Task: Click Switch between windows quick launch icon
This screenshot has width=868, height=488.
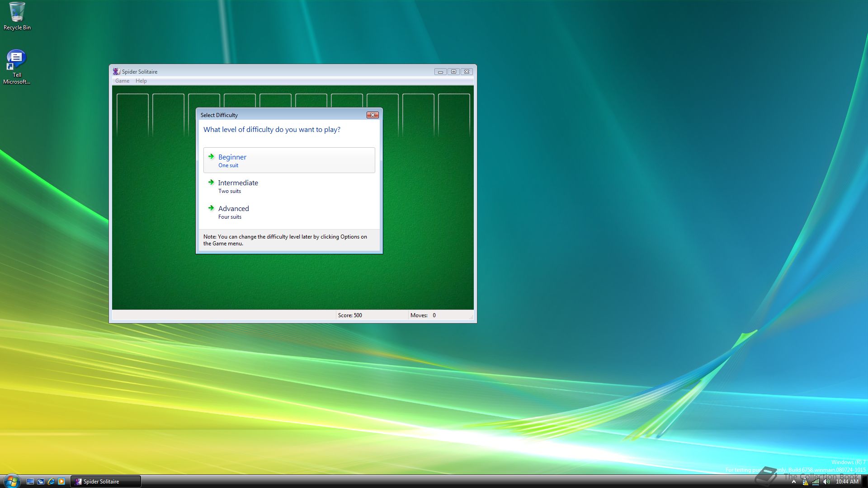Action: (x=41, y=482)
